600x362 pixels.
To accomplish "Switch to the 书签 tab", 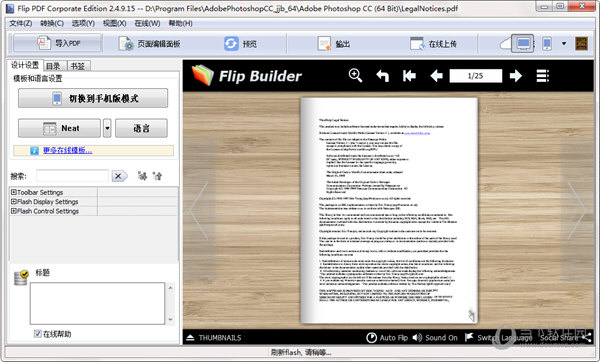I will point(78,66).
